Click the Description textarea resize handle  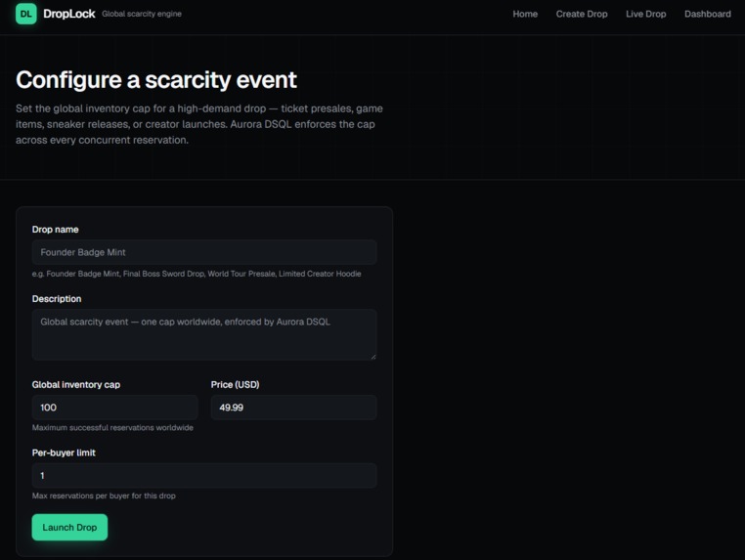373,357
